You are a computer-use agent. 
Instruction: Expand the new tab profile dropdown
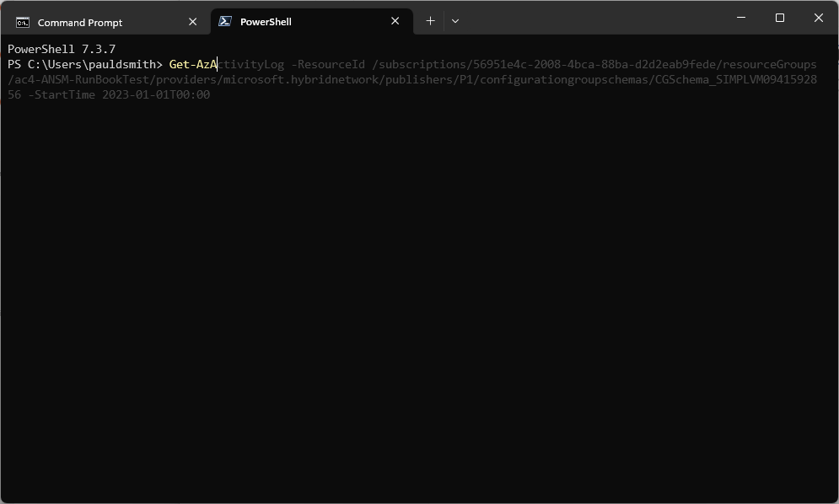click(x=455, y=21)
